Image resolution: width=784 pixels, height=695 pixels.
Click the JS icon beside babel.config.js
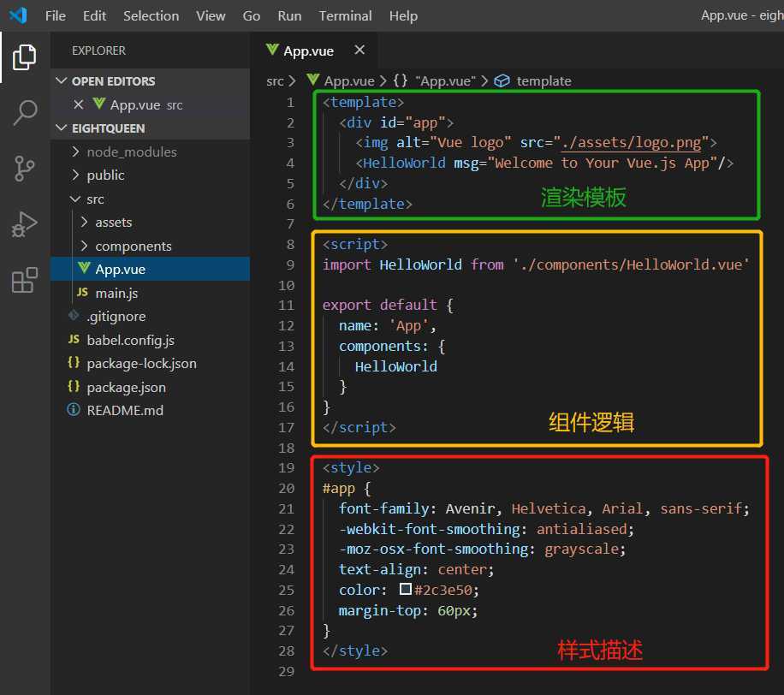(x=74, y=339)
